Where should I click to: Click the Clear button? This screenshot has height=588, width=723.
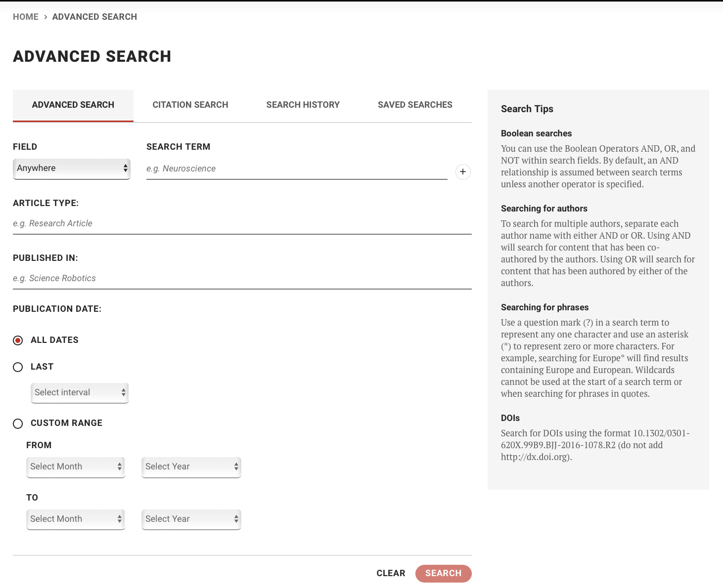point(391,574)
